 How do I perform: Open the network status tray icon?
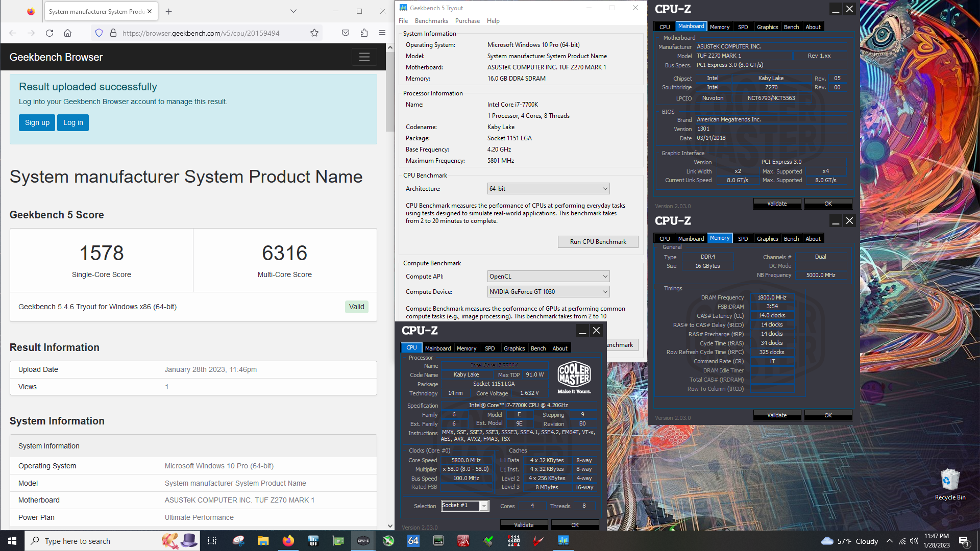click(x=902, y=541)
